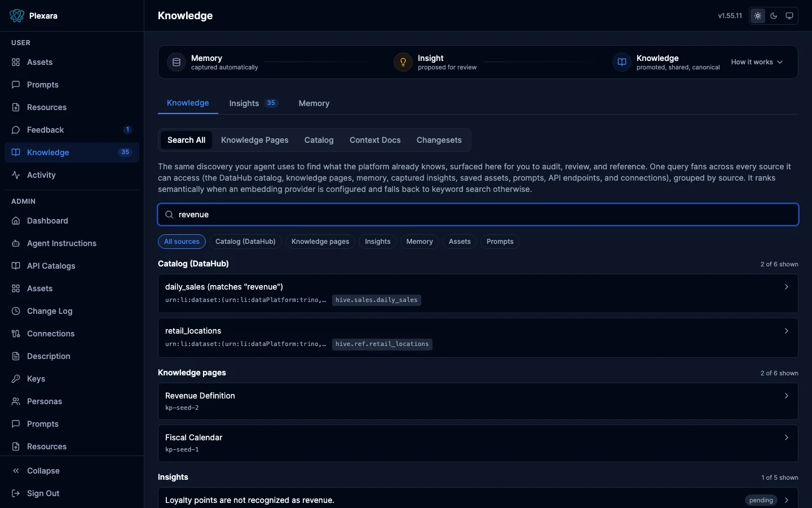
Task: Click the Personas people icon
Action: 16,401
